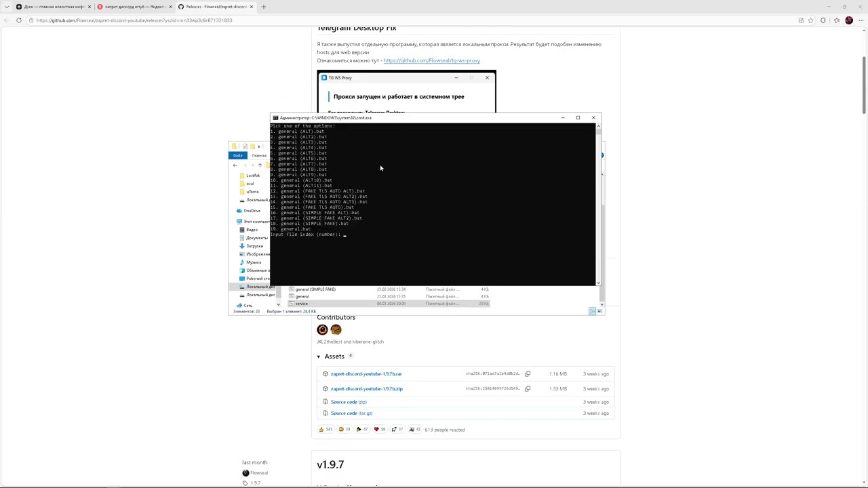Open the Файл menu in Explorer
The width and height of the screenshot is (868, 488).
pos(238,155)
